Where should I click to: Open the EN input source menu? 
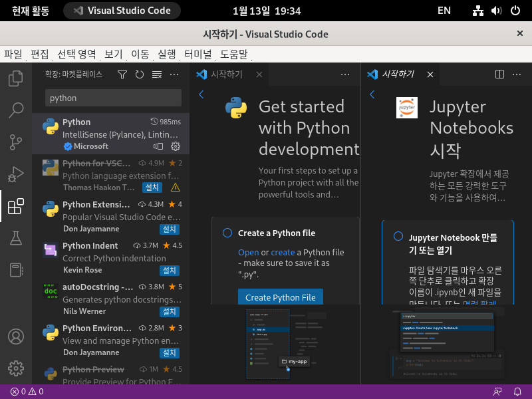444,11
